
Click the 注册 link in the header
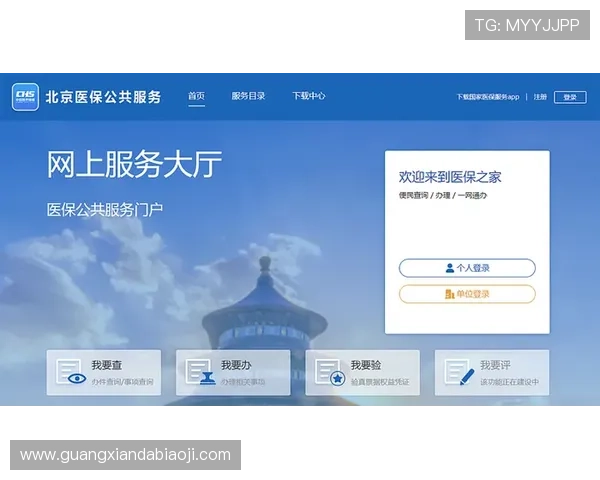tap(540, 97)
